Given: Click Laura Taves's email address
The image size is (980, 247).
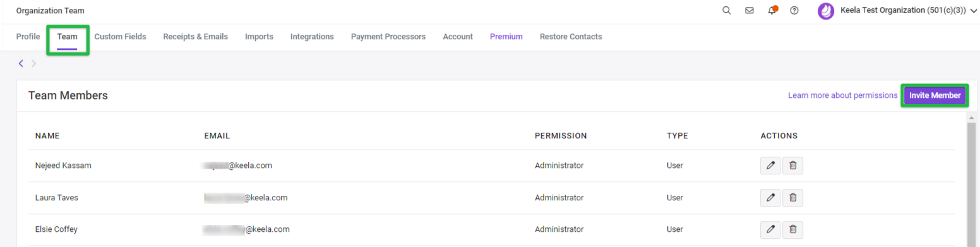Looking at the screenshot, I should (246, 198).
